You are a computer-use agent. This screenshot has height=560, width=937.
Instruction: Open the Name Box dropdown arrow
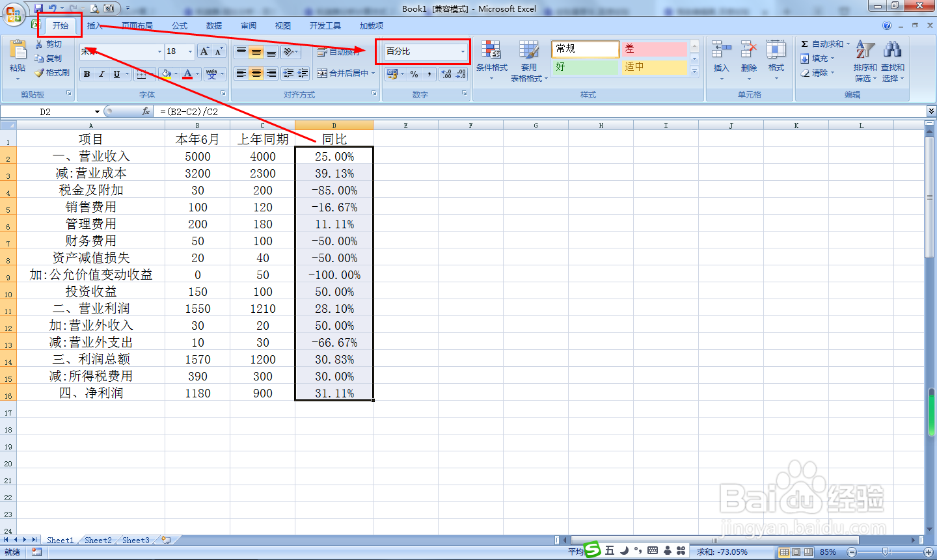click(x=97, y=112)
